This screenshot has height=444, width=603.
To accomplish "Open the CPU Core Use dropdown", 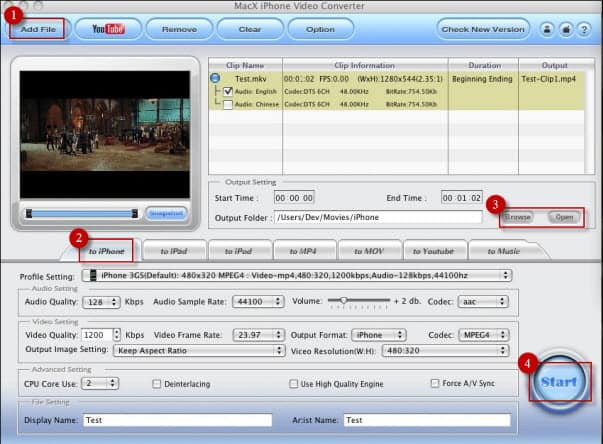I will (100, 383).
